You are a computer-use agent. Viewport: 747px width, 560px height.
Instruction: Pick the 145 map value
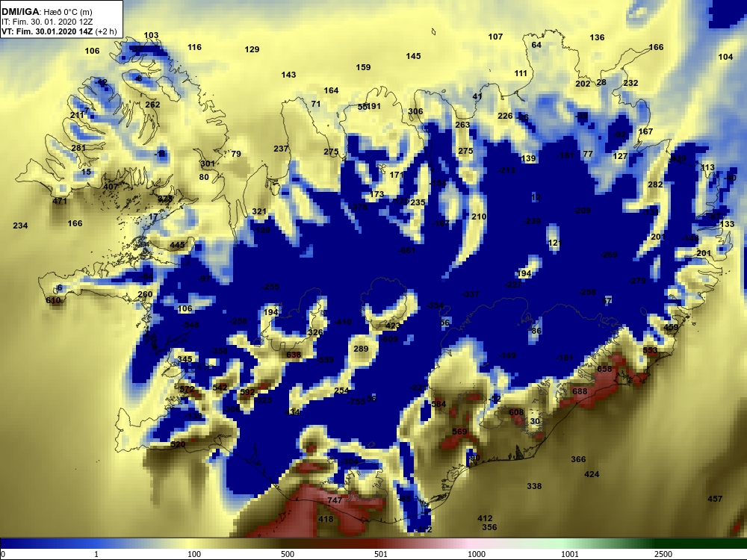[x=414, y=56]
